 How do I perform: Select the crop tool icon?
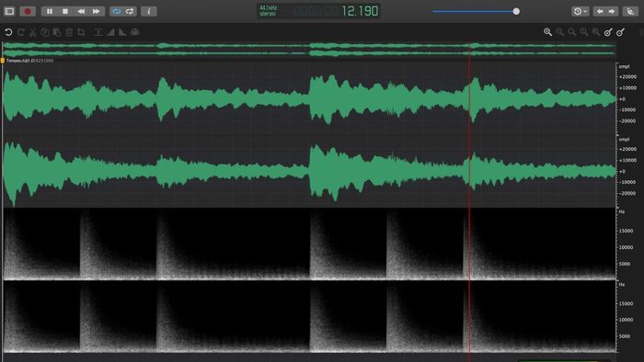pos(81,32)
